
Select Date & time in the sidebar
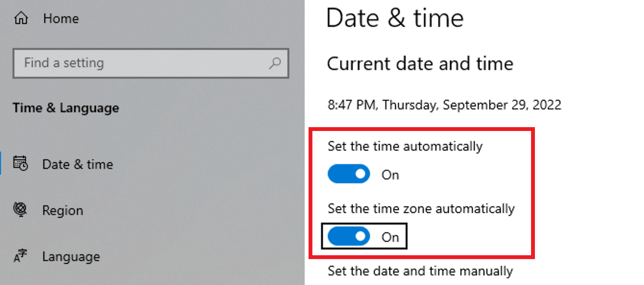[77, 164]
